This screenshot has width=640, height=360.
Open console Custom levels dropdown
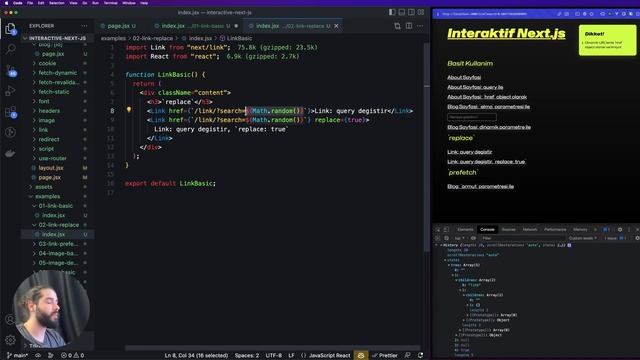tap(583, 238)
